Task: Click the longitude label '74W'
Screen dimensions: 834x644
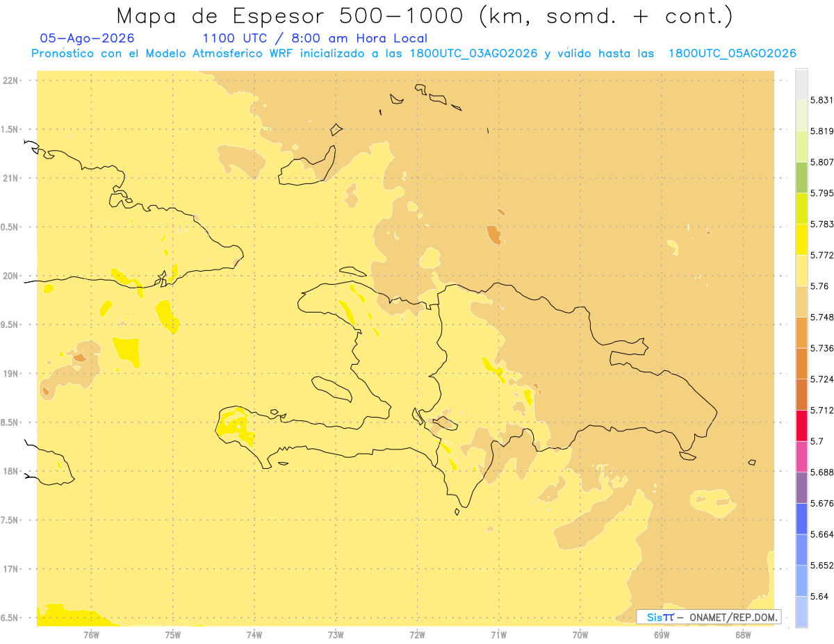Action: (254, 635)
